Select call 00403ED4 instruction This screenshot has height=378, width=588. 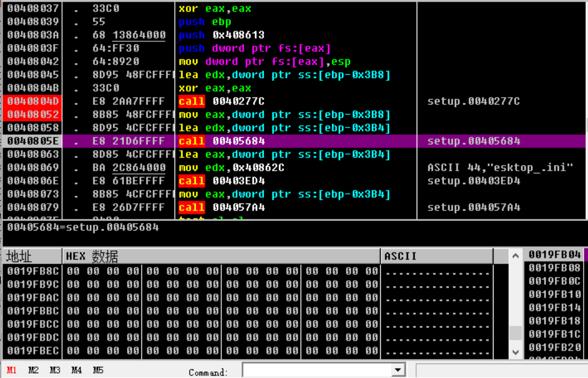pos(222,181)
